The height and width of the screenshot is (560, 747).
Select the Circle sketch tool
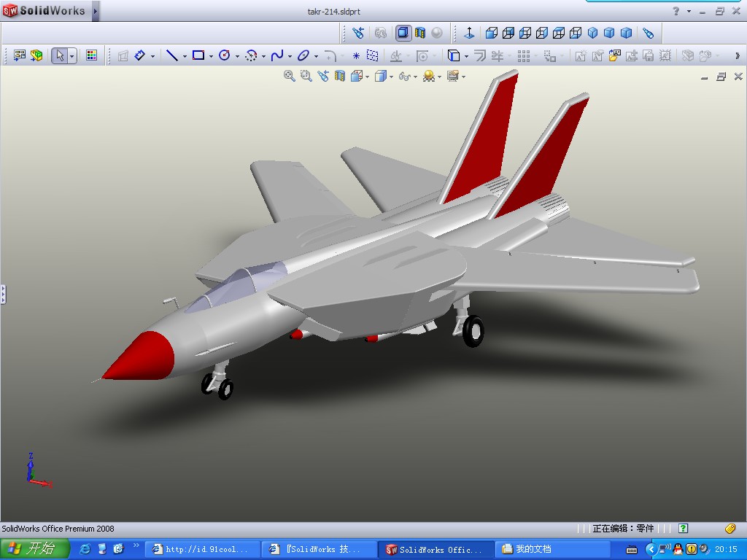click(225, 55)
